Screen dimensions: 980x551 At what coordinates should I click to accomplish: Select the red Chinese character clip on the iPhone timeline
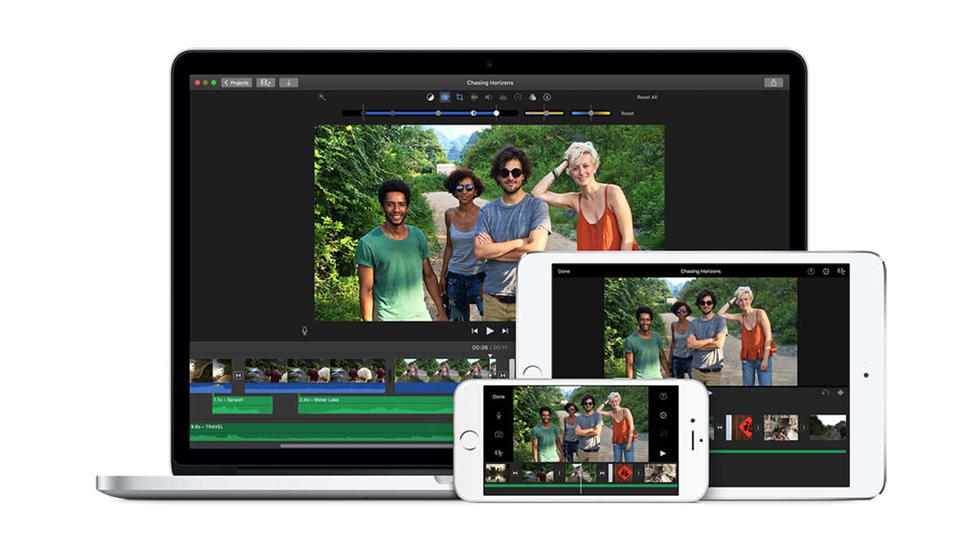tap(624, 472)
